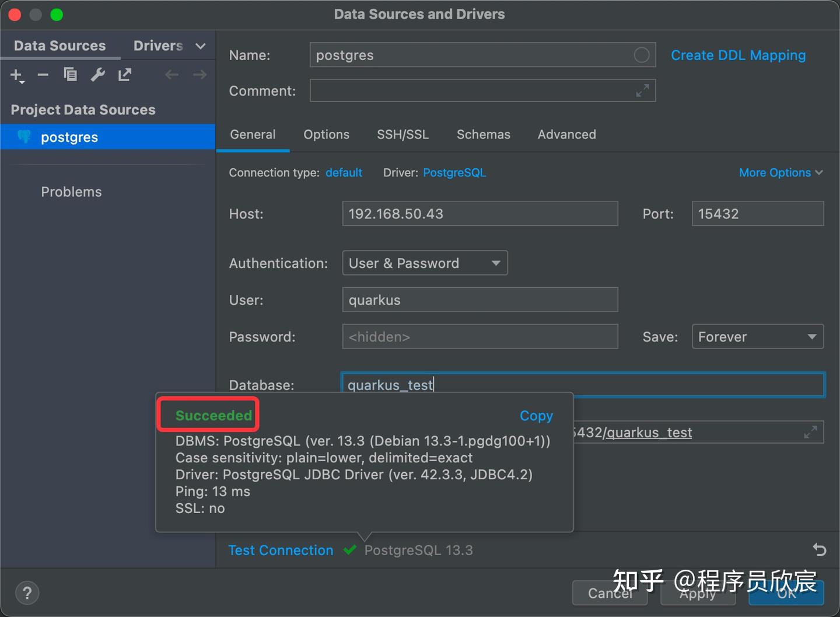Open help via the question mark icon
840x617 pixels.
(27, 592)
